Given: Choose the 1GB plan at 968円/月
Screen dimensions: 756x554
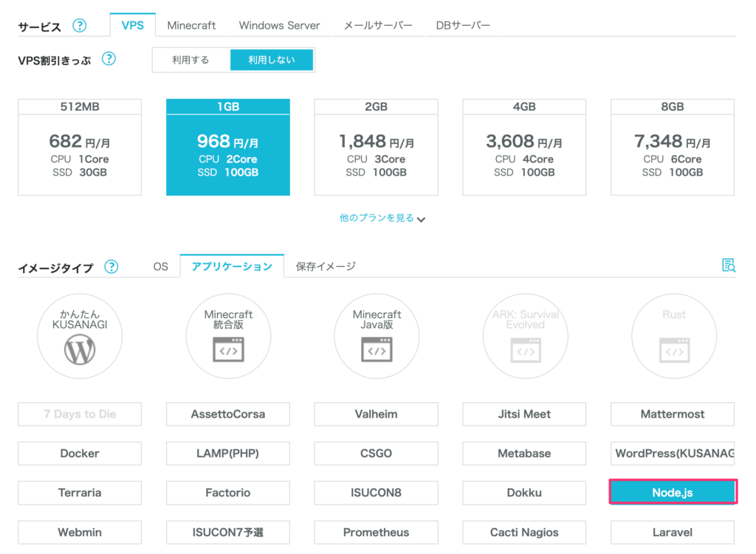Looking at the screenshot, I should [x=228, y=147].
